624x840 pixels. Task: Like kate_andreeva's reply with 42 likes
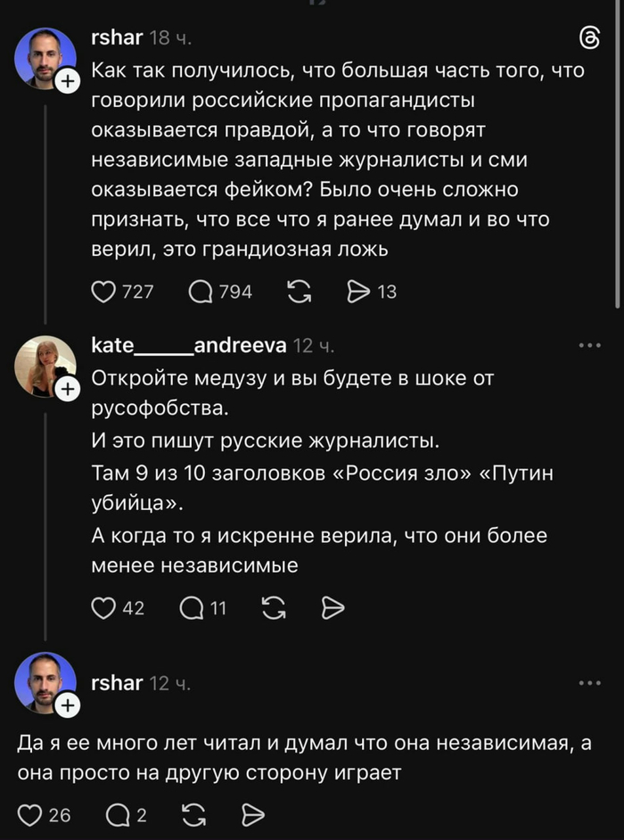point(105,608)
